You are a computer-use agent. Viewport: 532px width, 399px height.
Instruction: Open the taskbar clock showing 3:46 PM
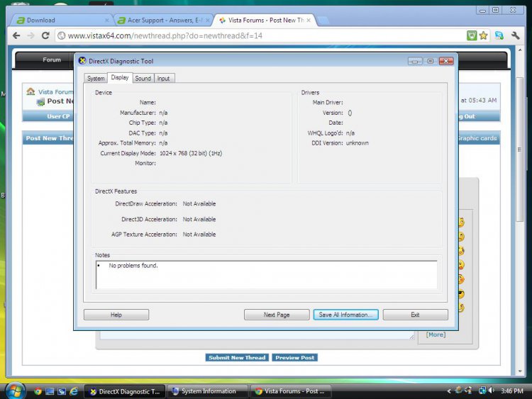pos(511,391)
